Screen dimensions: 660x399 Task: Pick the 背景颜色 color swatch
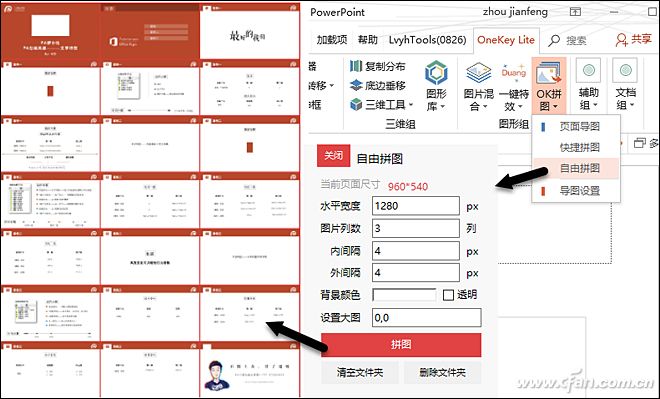tap(404, 295)
